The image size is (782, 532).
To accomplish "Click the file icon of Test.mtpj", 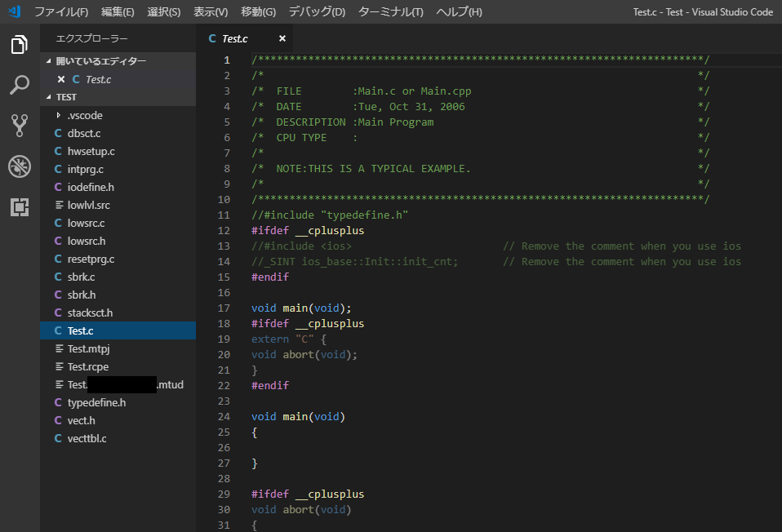I will [59, 348].
